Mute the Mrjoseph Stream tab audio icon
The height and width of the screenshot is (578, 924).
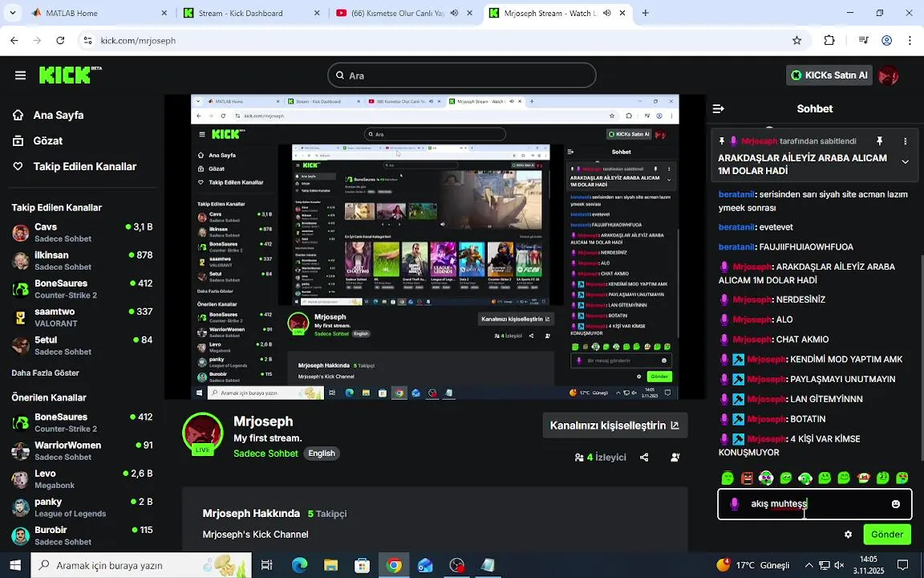(607, 13)
